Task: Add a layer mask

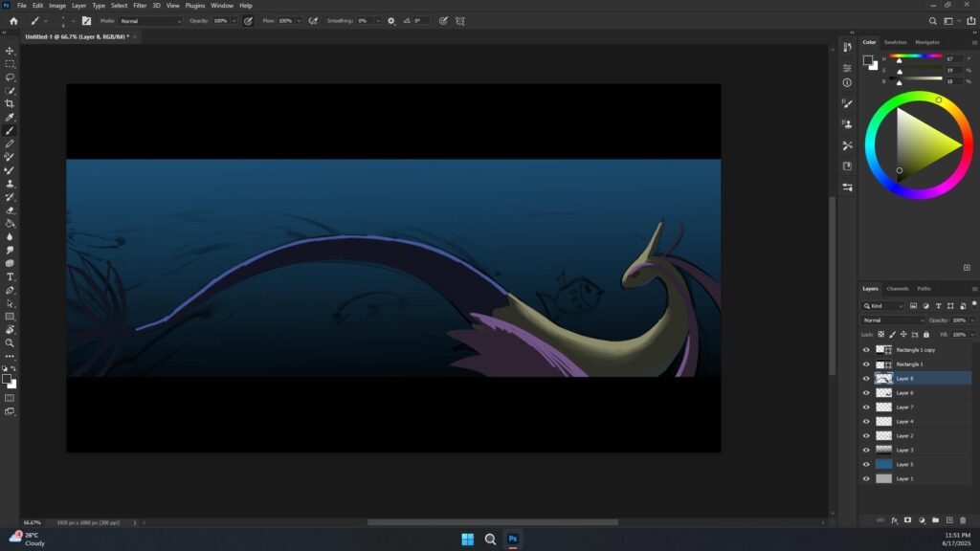Action: [x=907, y=519]
